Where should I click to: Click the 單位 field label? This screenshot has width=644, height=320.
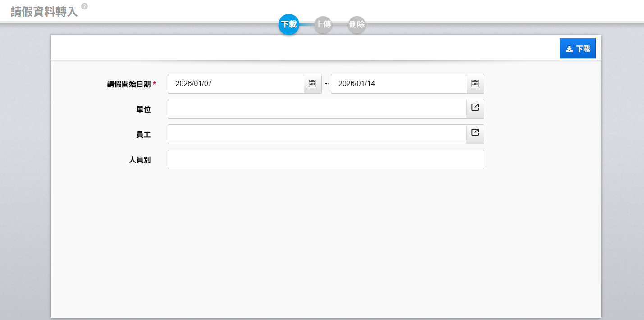click(x=143, y=109)
